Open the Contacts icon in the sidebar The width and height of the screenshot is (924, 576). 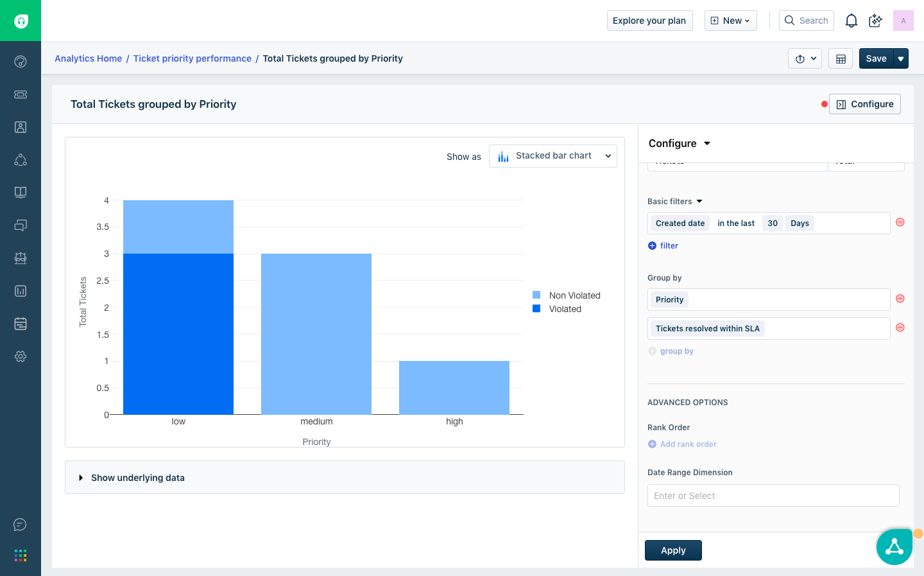(21, 127)
